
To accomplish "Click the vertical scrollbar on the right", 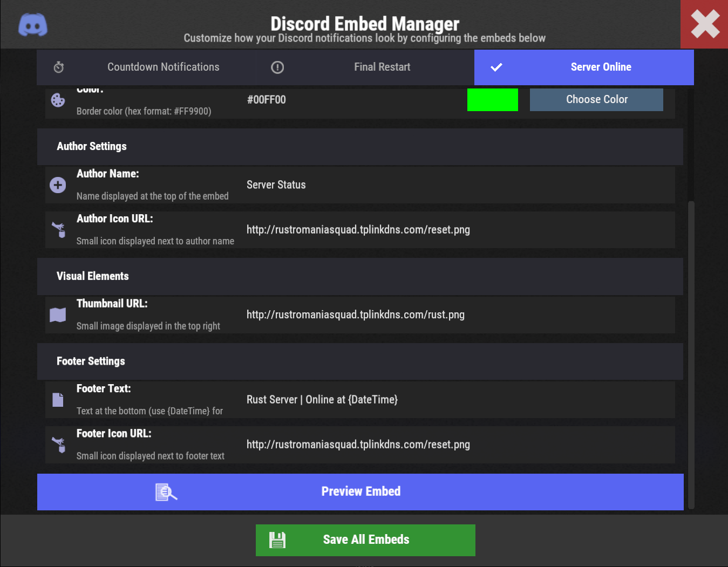I will (691, 354).
